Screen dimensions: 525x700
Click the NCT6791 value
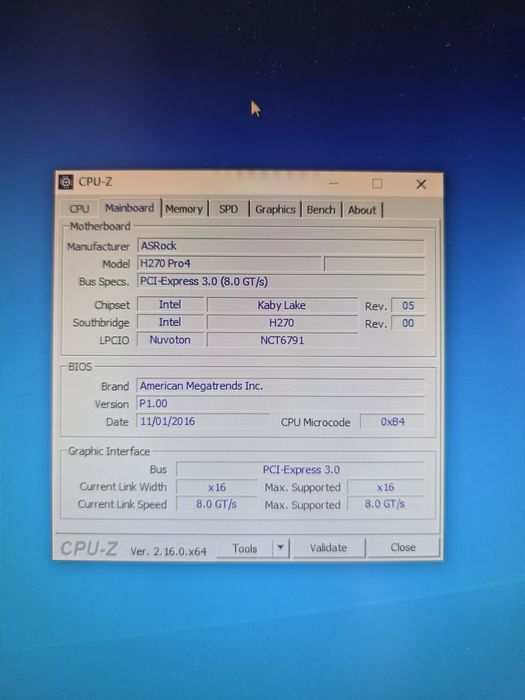[x=282, y=340]
